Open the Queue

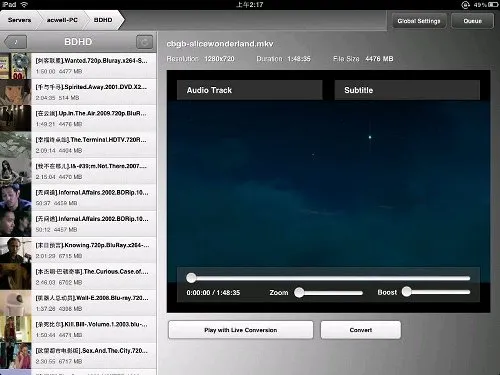tap(472, 21)
